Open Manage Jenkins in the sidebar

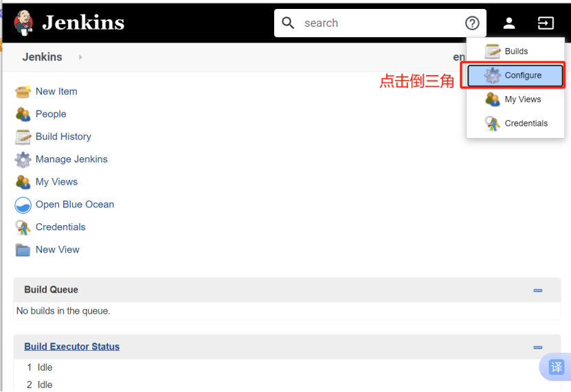point(71,159)
